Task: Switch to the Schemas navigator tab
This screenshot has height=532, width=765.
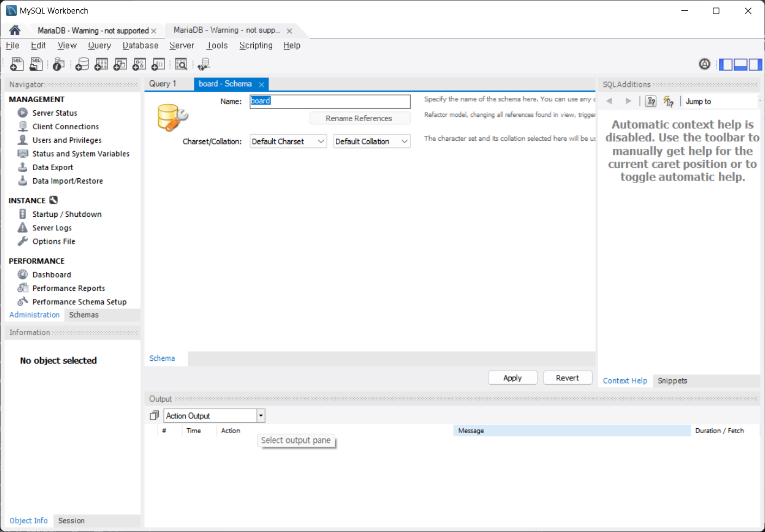Action: pyautogui.click(x=84, y=315)
